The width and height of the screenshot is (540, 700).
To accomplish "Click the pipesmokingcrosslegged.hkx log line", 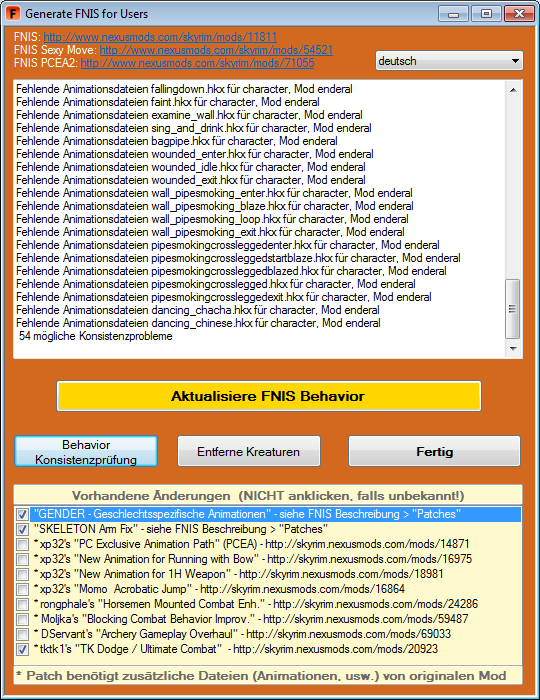I will click(x=216, y=284).
